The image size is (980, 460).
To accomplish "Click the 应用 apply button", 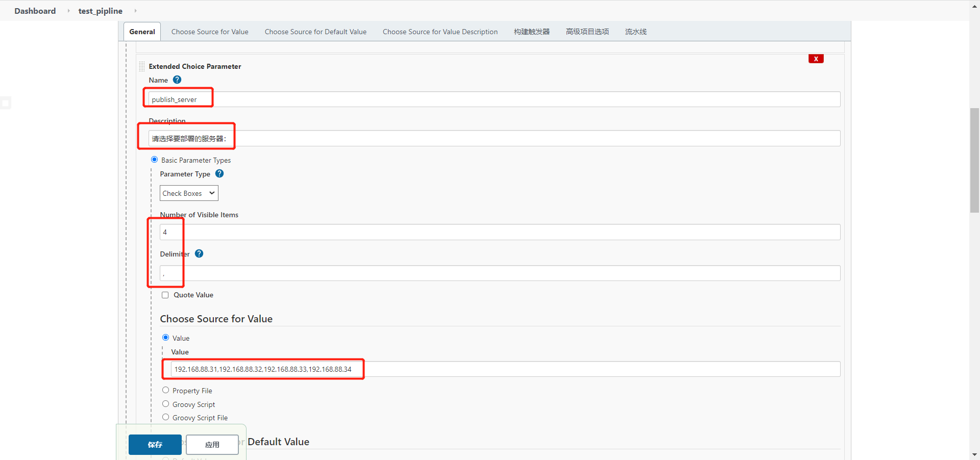I will [212, 445].
